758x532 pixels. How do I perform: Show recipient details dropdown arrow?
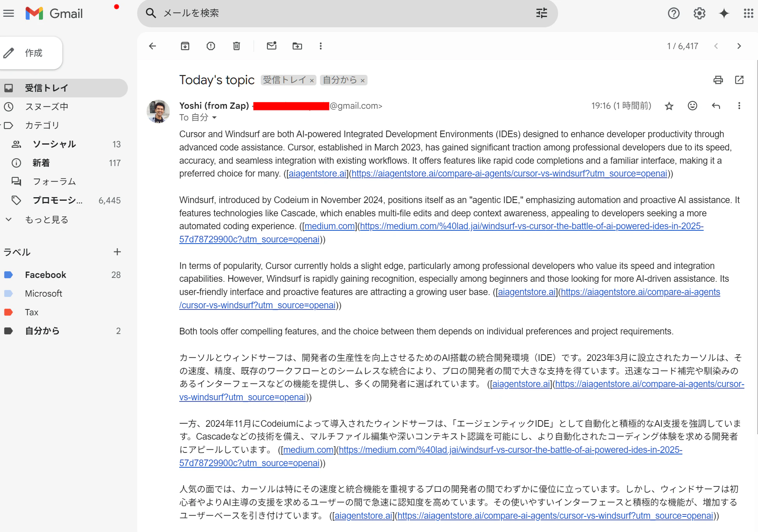coord(214,117)
